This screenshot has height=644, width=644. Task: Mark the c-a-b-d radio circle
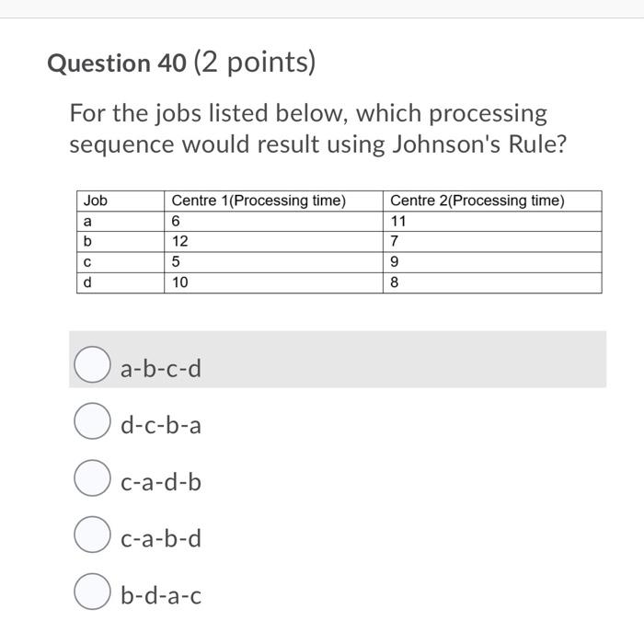click(x=92, y=535)
